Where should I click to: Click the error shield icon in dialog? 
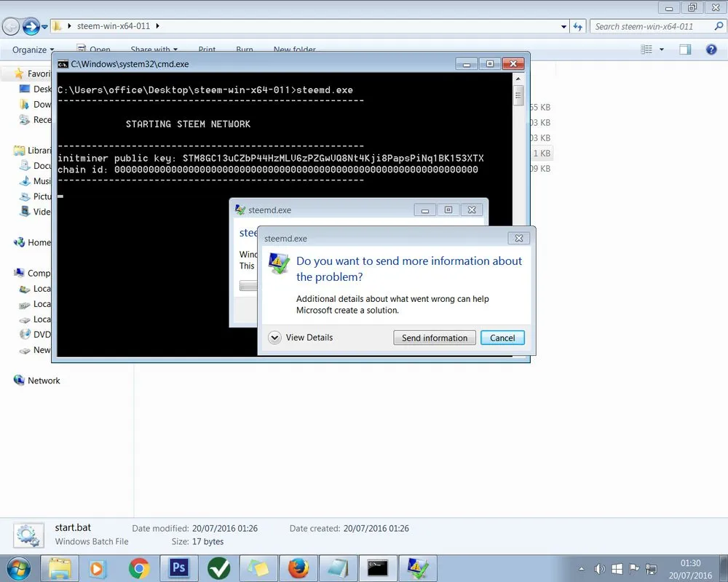point(279,263)
